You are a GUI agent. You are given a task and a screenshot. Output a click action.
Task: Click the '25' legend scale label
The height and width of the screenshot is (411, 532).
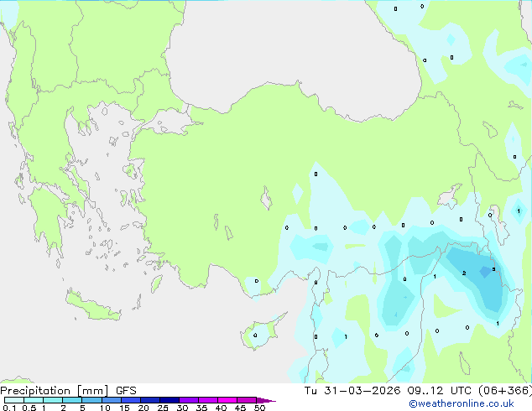coord(163,408)
